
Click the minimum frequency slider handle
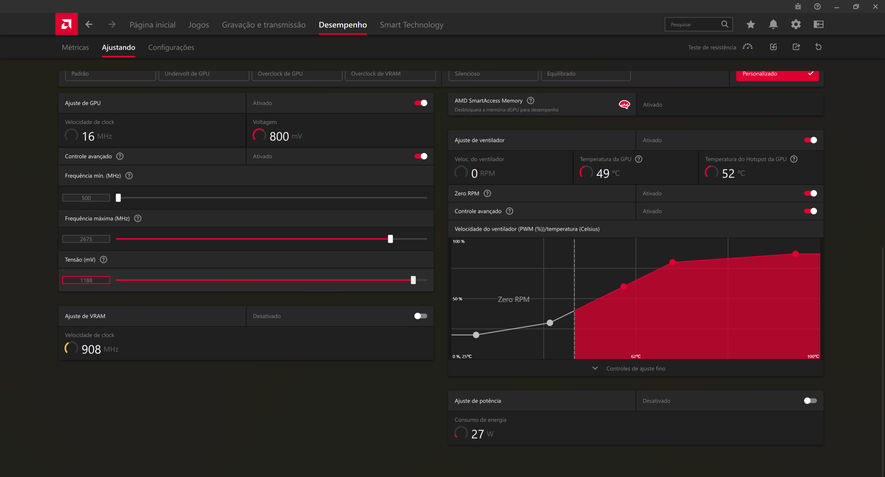tap(118, 198)
